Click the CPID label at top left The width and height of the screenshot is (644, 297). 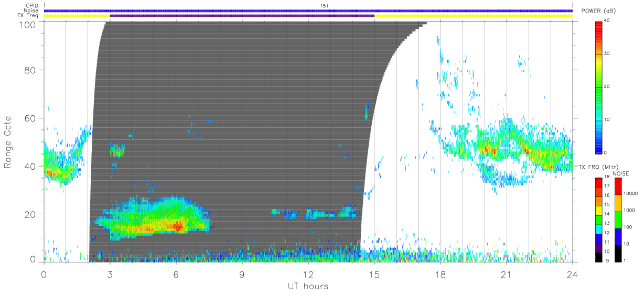(32, 6)
